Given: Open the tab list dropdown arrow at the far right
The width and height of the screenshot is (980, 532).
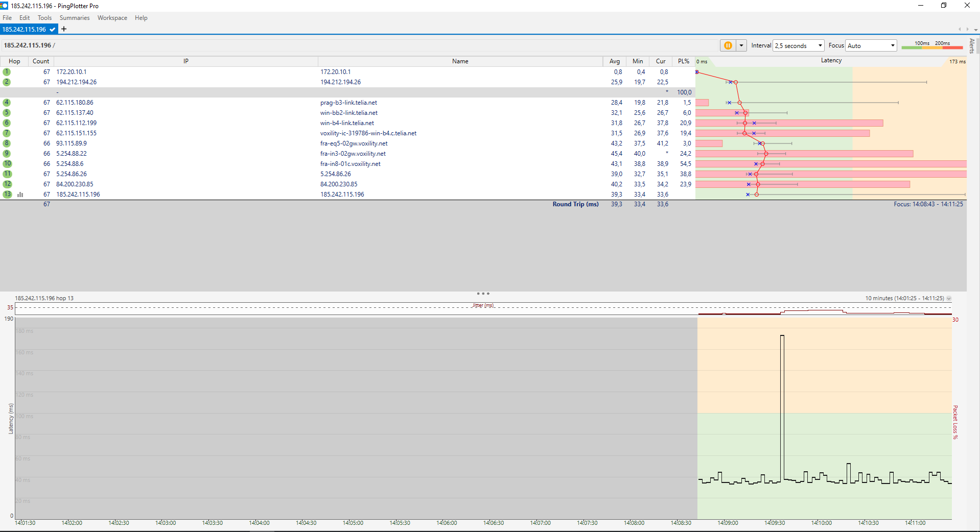Looking at the screenshot, I should [975, 30].
